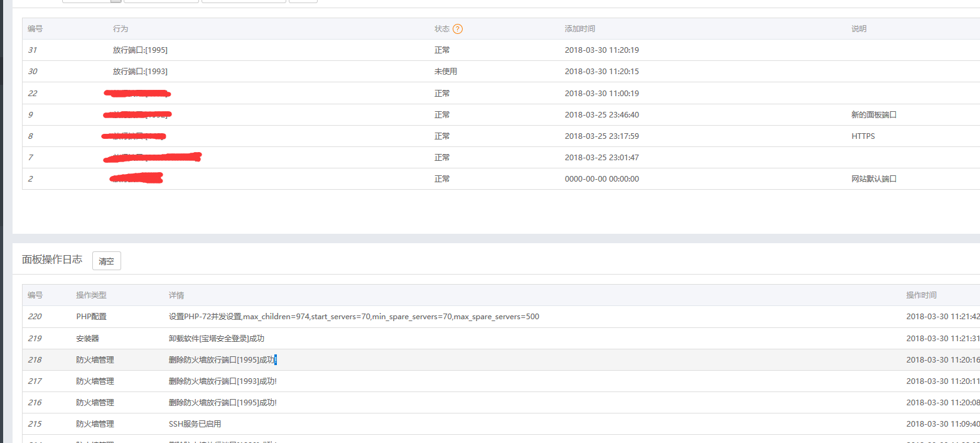The width and height of the screenshot is (980, 443).
Task: Click timestamp 2018-03-25 23:46:40
Action: pyautogui.click(x=601, y=114)
